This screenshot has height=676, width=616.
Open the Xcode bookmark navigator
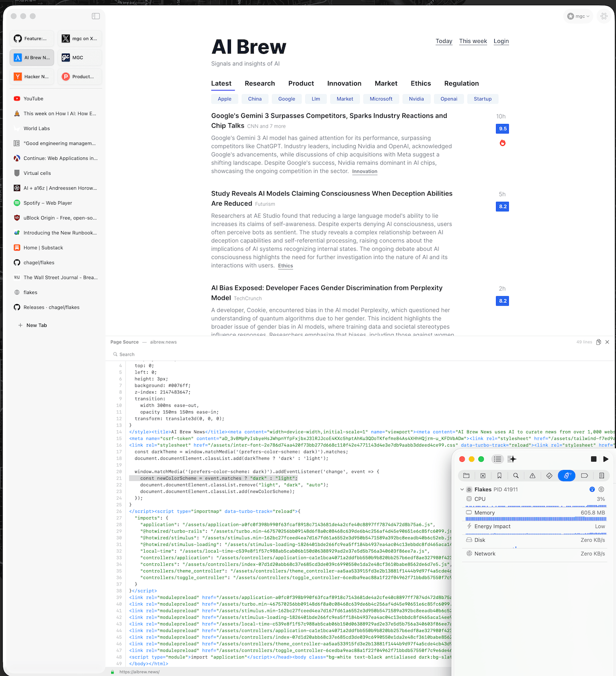click(499, 476)
